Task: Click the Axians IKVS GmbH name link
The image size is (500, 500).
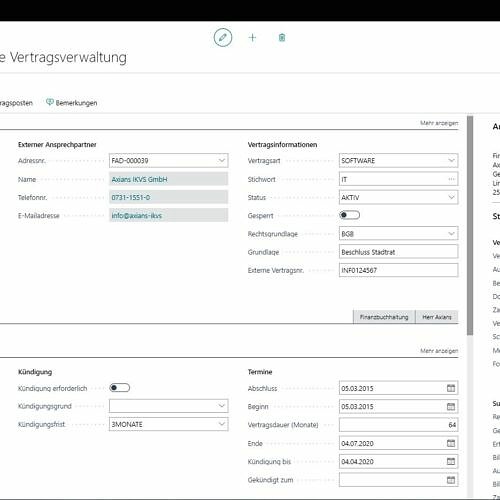Action: 139,179
